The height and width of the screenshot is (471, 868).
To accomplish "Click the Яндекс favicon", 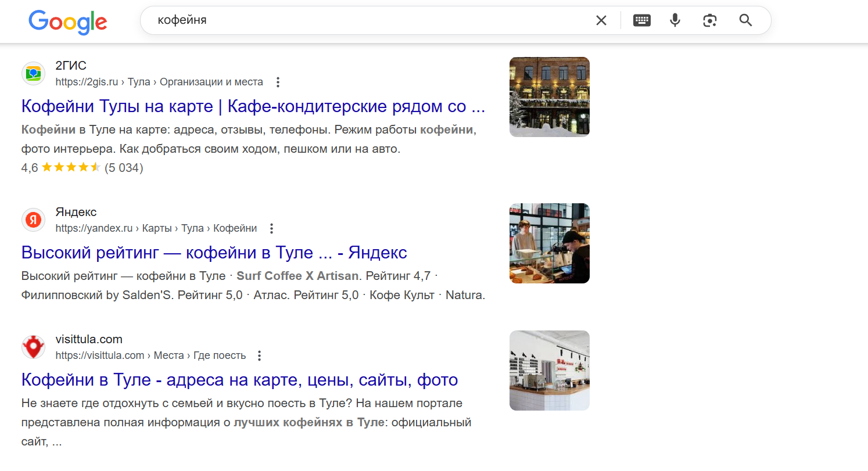I will (x=34, y=220).
